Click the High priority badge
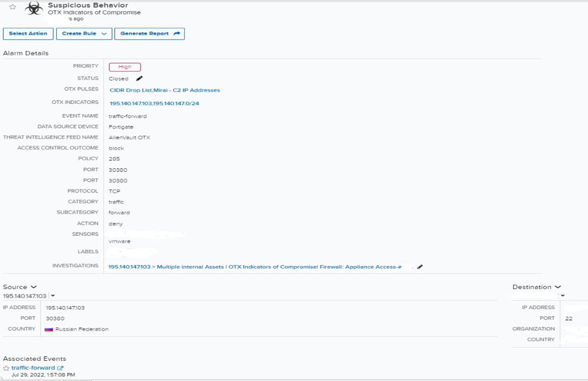 click(x=124, y=66)
